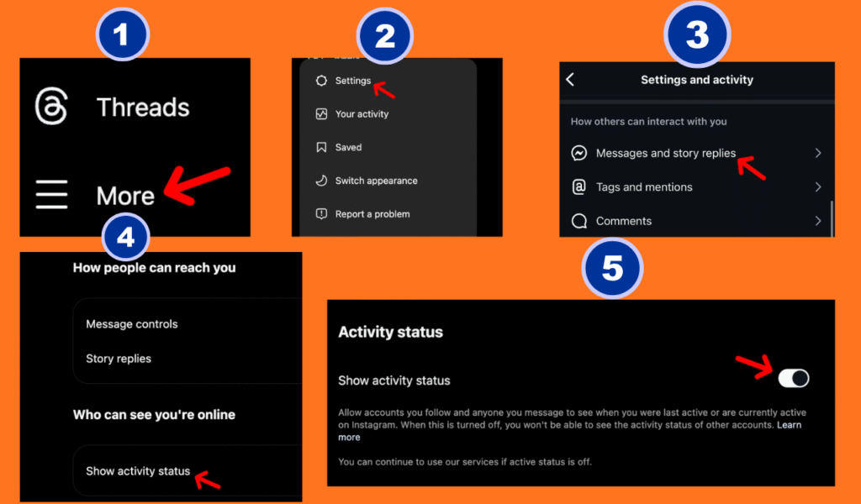This screenshot has width=861, height=504.
Task: Go back using the back arrow
Action: pyautogui.click(x=570, y=80)
